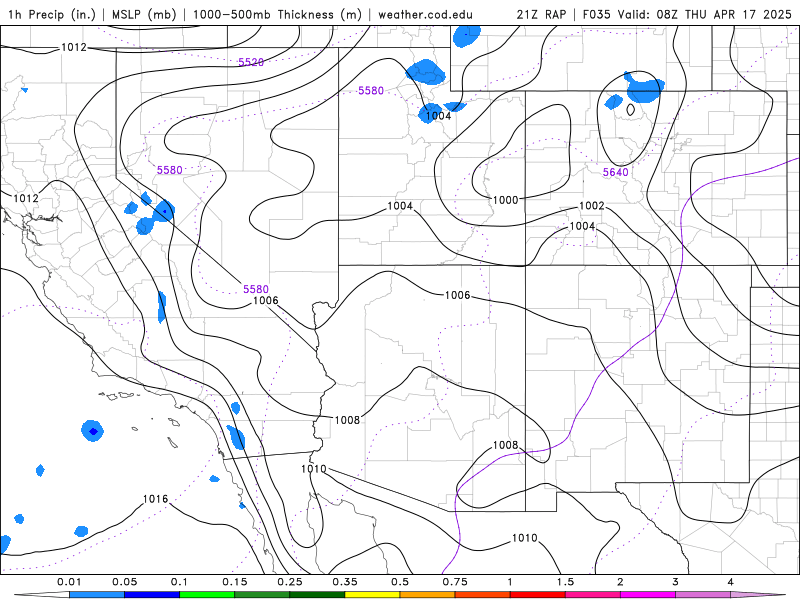Click the 0.01 colorbar tick label
Viewport: 800px width, 600px height.
(x=69, y=582)
